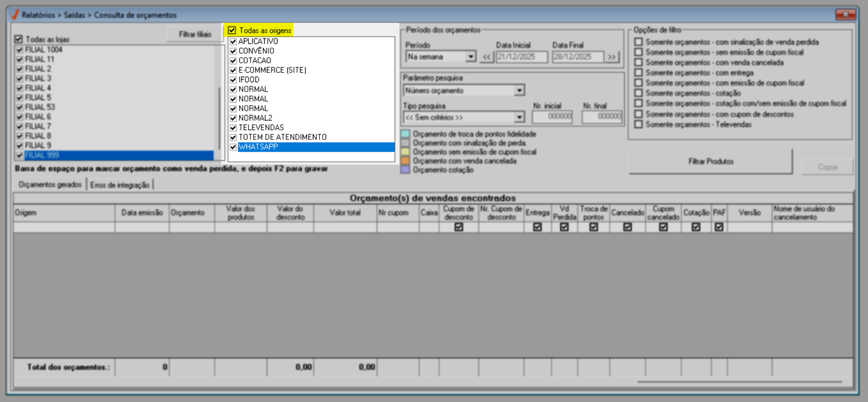This screenshot has width=868, height=402.
Task: Click the Valor dos produtos column header
Action: tap(241, 213)
